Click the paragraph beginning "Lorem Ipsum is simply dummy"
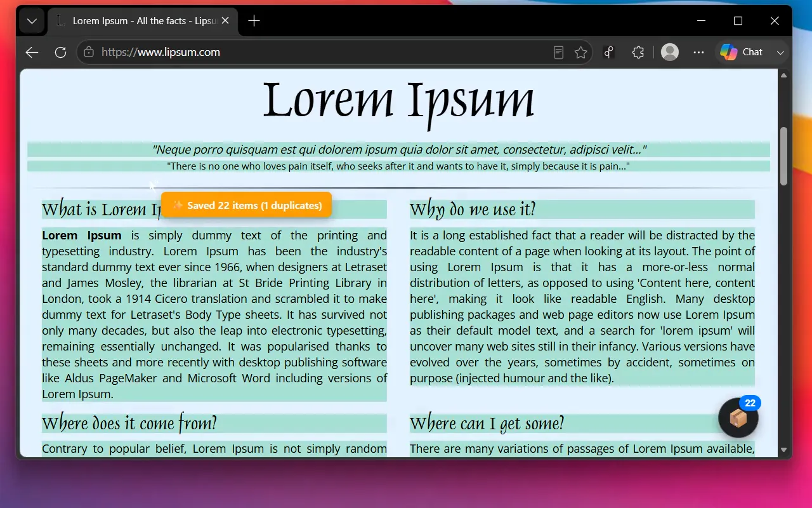The image size is (812, 508). (214, 314)
